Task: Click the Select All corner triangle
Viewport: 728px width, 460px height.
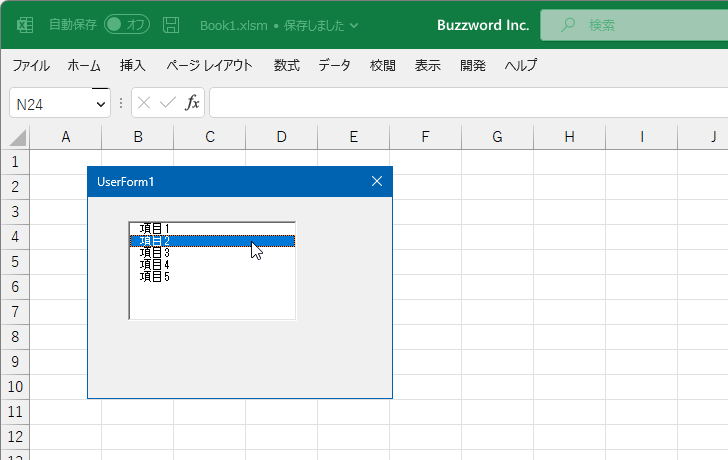Action: 18,138
